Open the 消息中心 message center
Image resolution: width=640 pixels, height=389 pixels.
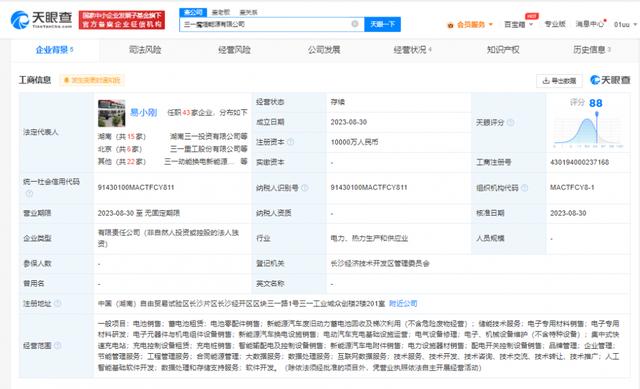click(590, 24)
